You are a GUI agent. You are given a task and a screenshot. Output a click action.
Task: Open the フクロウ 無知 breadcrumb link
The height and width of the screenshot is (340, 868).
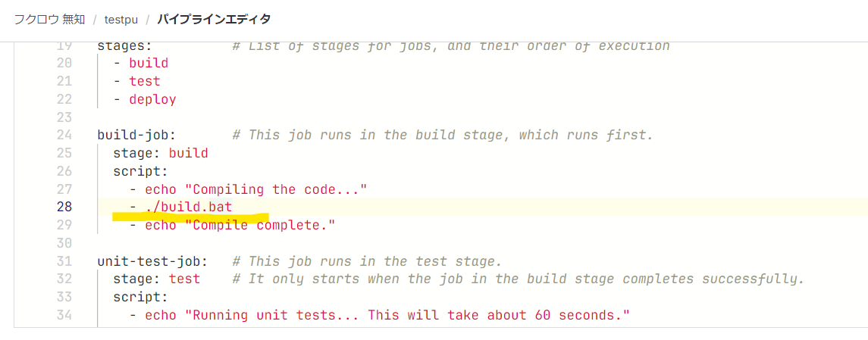(x=49, y=20)
